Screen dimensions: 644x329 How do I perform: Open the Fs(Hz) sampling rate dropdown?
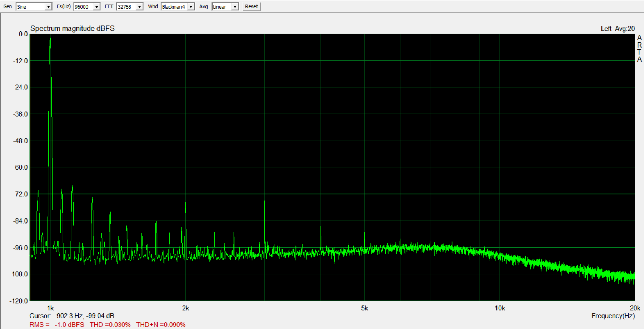coord(96,6)
